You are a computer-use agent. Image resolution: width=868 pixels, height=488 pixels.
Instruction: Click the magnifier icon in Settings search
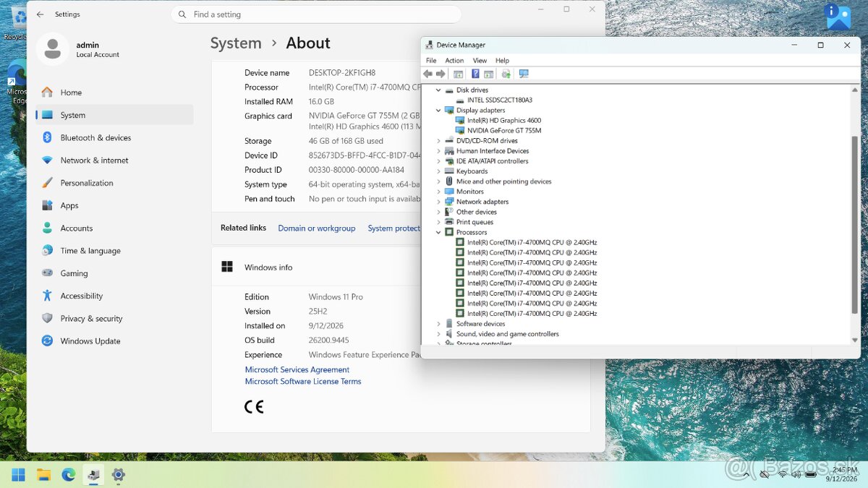182,14
